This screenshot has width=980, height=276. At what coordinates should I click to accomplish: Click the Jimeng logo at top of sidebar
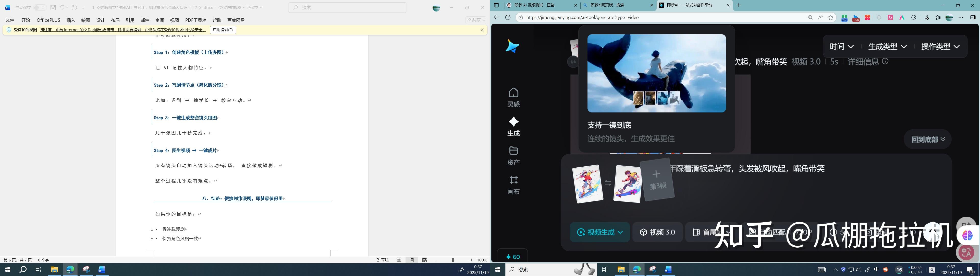pyautogui.click(x=512, y=46)
